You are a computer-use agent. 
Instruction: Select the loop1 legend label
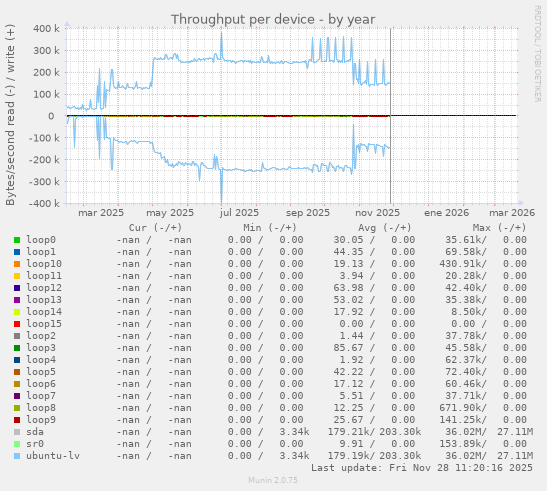[x=41, y=252]
